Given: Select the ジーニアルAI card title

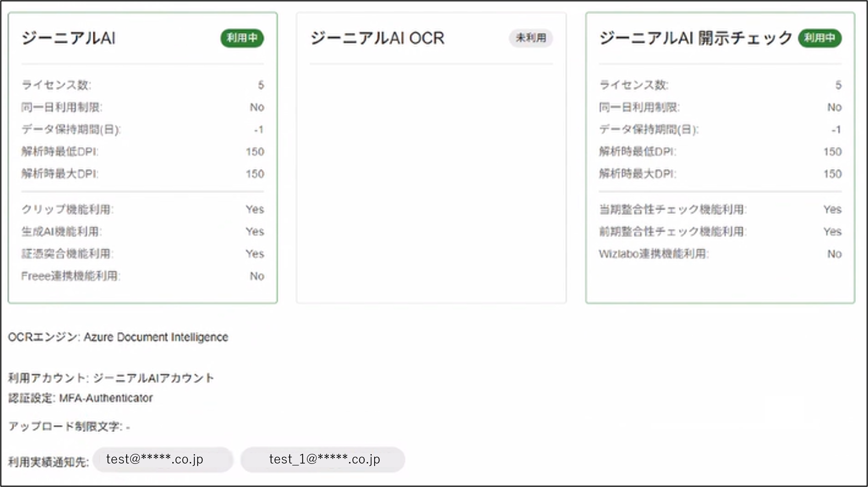Looking at the screenshot, I should pyautogui.click(x=69, y=38).
